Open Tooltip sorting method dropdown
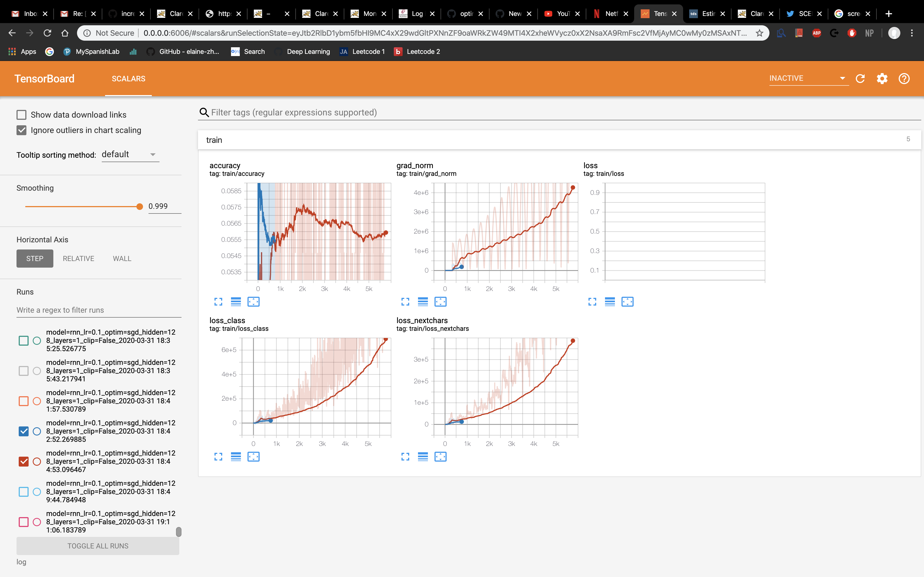The height and width of the screenshot is (577, 924). [x=130, y=154]
